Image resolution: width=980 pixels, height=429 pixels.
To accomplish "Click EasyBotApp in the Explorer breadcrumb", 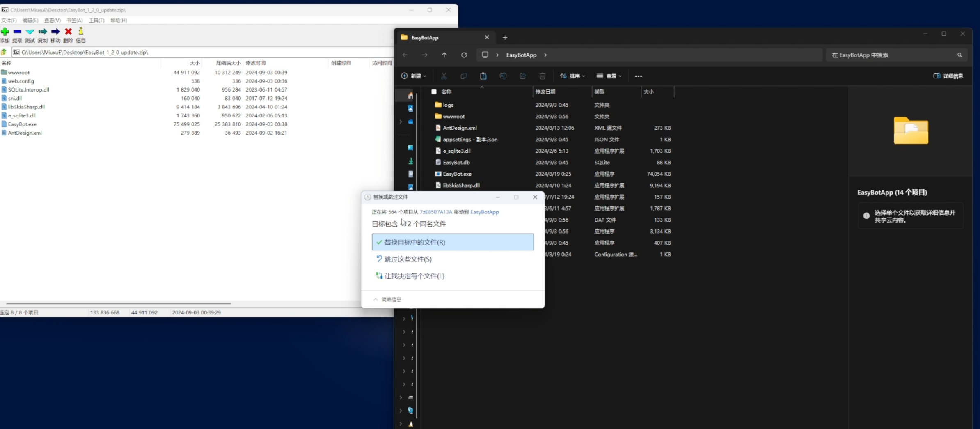I will [521, 55].
